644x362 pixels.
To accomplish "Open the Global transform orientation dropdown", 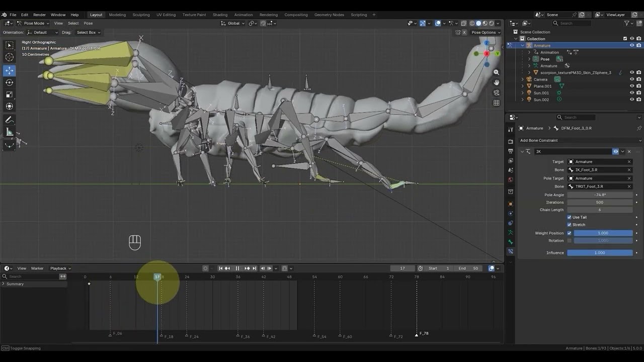I will coord(233,23).
